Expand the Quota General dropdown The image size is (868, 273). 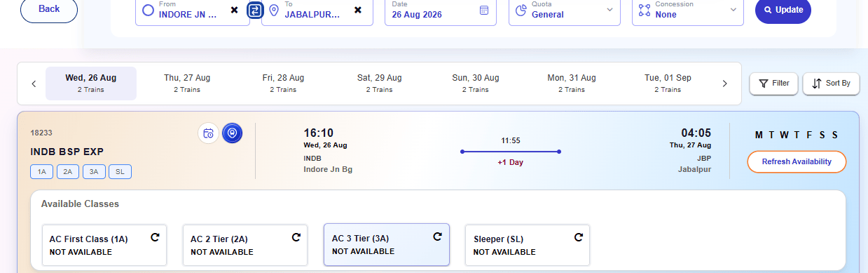[609, 10]
